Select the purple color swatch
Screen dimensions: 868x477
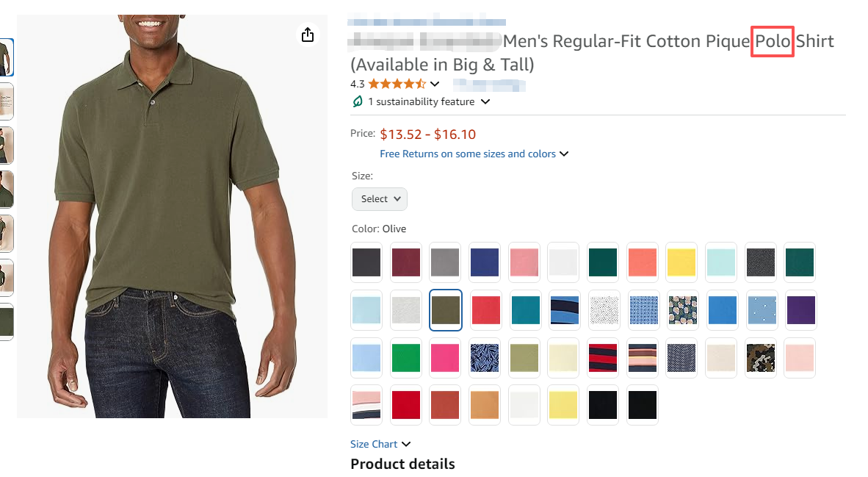coord(800,310)
